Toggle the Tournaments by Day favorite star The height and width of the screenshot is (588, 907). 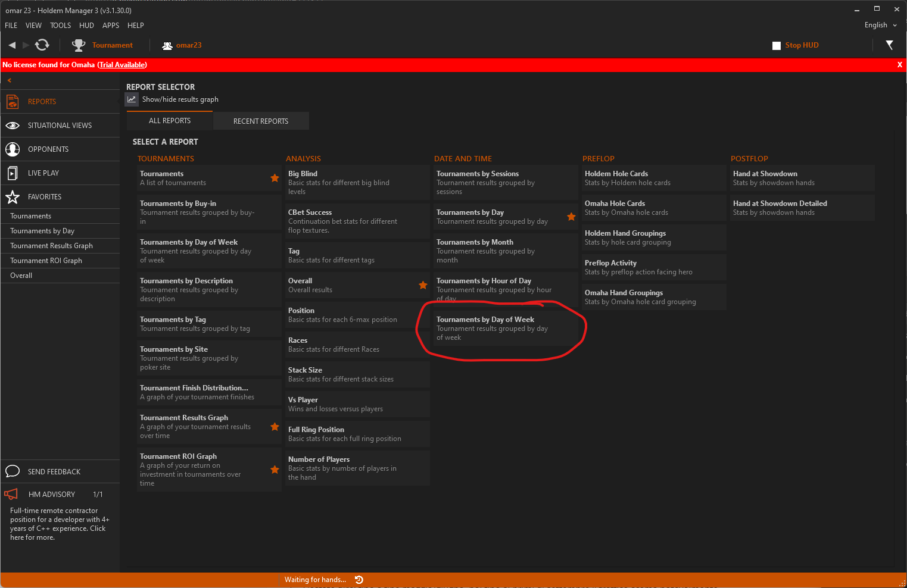[x=571, y=217]
